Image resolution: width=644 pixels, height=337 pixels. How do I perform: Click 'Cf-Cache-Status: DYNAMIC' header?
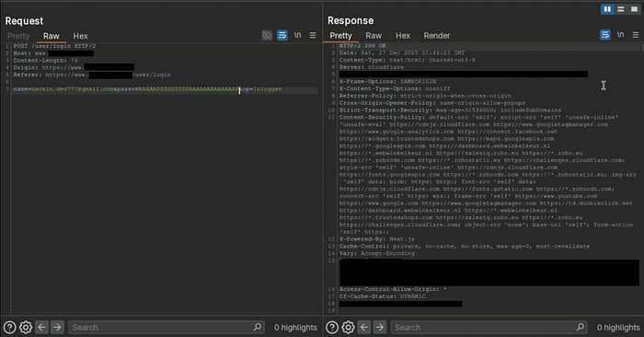[x=383, y=296]
